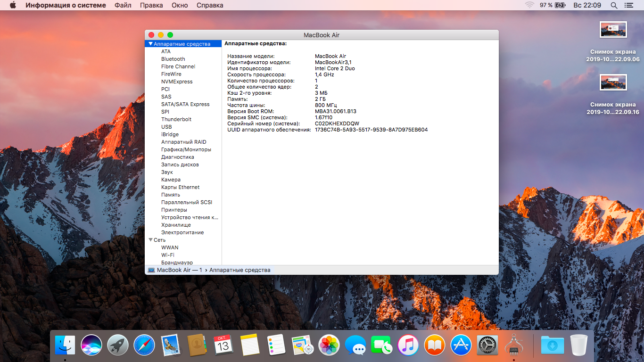Open Messages speech bubble icon
This screenshot has height=362, width=644.
click(355, 345)
